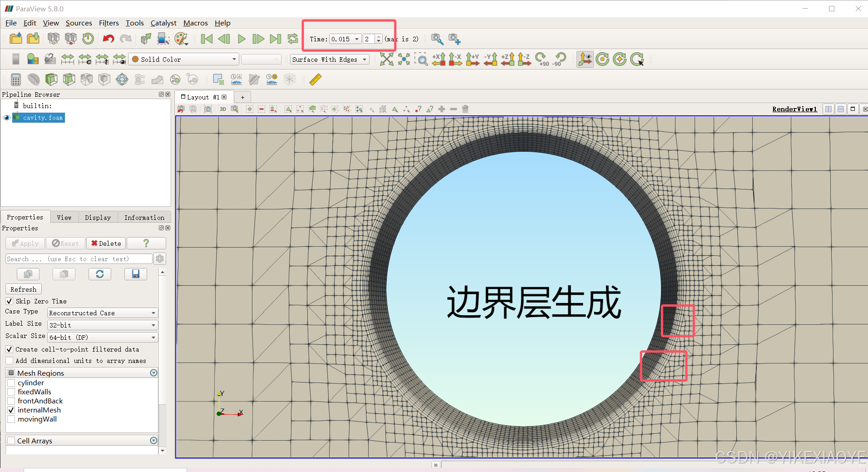Enable the movingWall mesh region
Screen dimensions: 868x472
pyautogui.click(x=11, y=419)
